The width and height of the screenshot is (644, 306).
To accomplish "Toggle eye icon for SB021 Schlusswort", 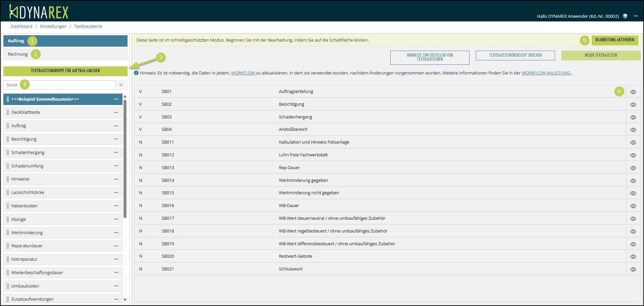I will tap(633, 269).
